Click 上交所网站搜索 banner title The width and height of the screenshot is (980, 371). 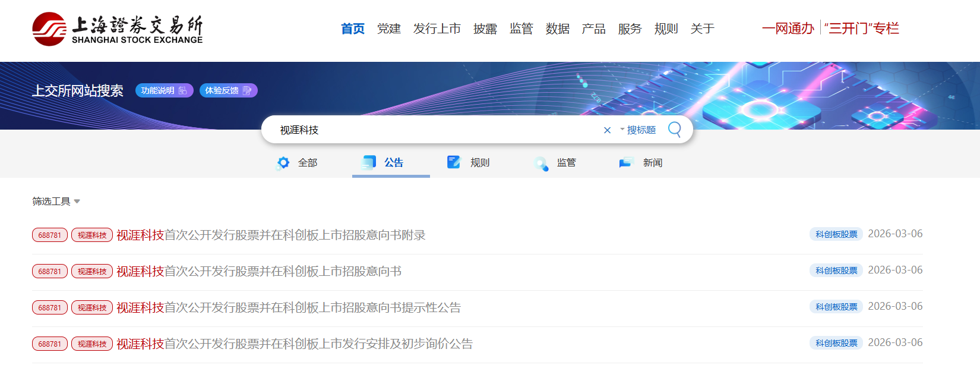pos(78,90)
